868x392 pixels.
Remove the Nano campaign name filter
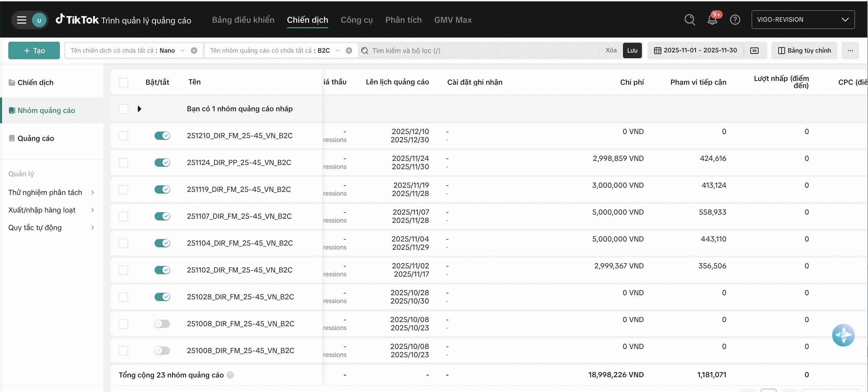194,51
